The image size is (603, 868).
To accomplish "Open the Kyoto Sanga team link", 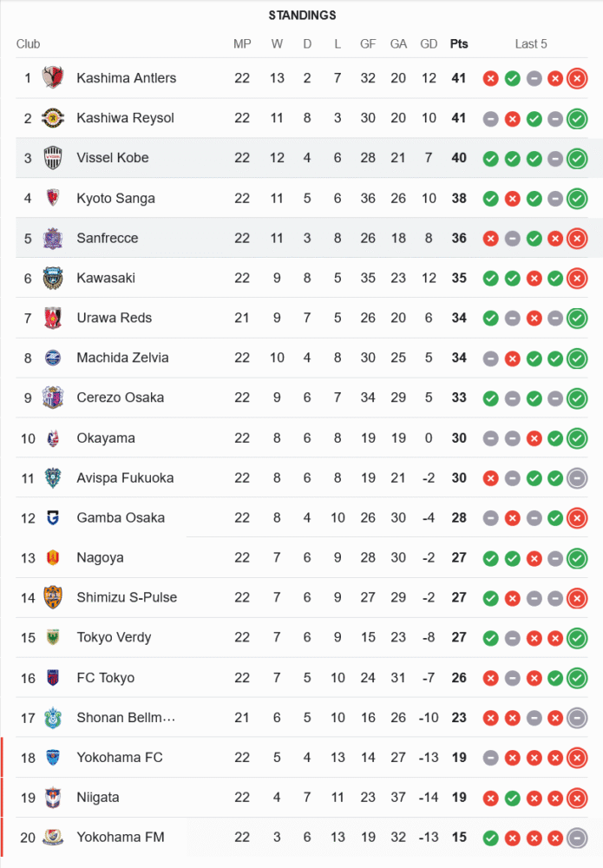I will pyautogui.click(x=115, y=198).
